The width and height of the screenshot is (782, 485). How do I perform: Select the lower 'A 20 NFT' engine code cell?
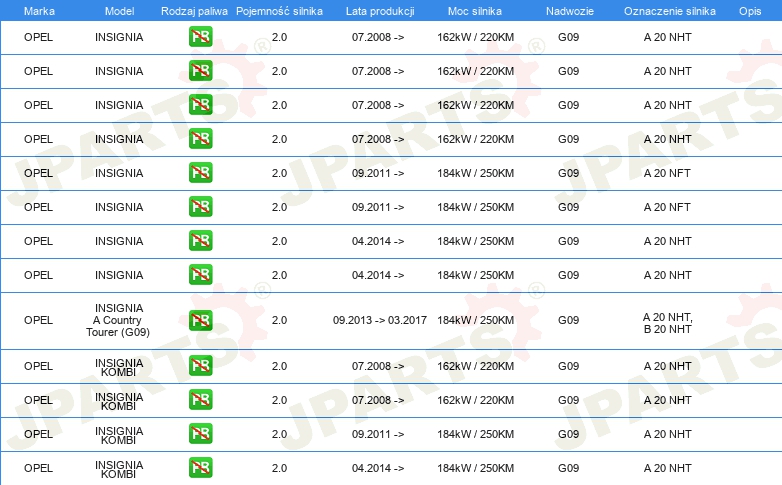point(667,207)
